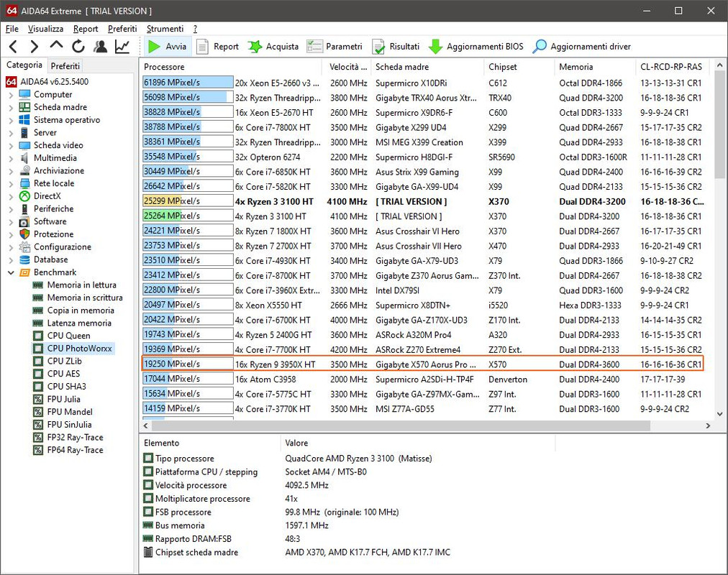This screenshot has width=728, height=575.
Task: Sort by the CL-RCD-RP-RAS column header
Action: pos(673,67)
